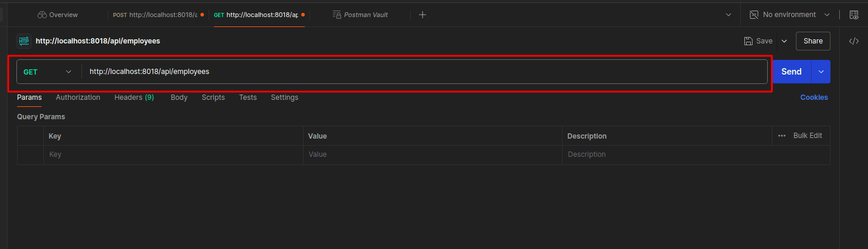Screen dimensions: 868x249
Task: Open the Cookies link
Action: [x=814, y=97]
